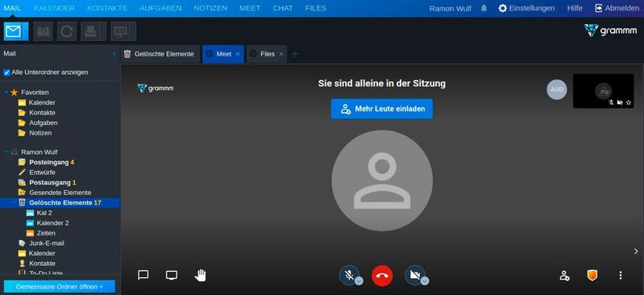Open the notification bell icon

pyautogui.click(x=484, y=8)
